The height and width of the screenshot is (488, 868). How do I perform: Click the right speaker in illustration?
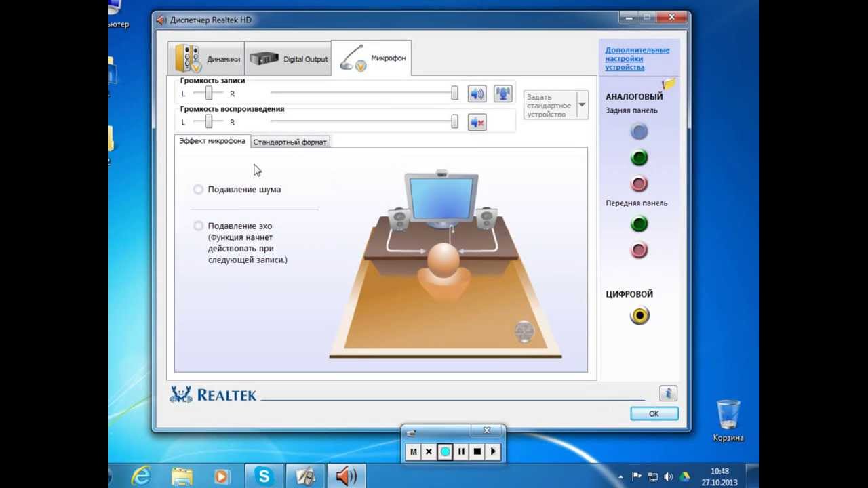coord(486,220)
